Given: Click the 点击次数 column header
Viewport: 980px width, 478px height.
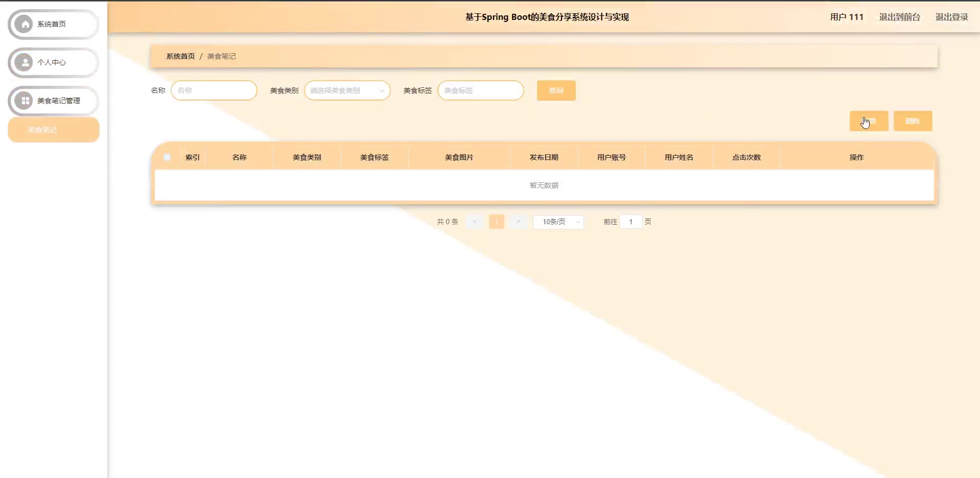Looking at the screenshot, I should coord(746,157).
